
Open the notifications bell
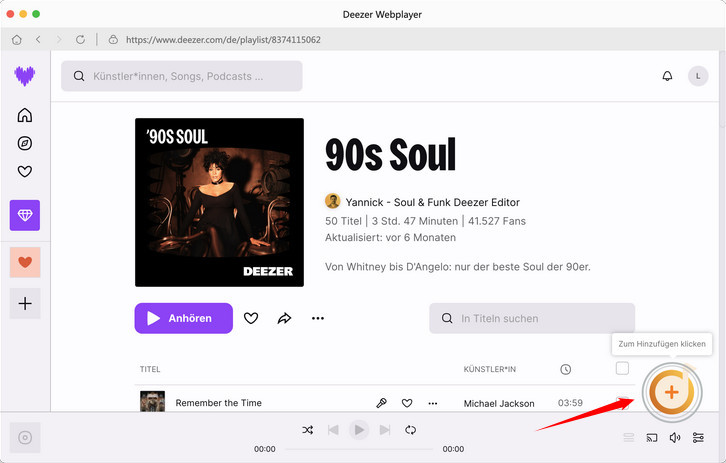(667, 76)
